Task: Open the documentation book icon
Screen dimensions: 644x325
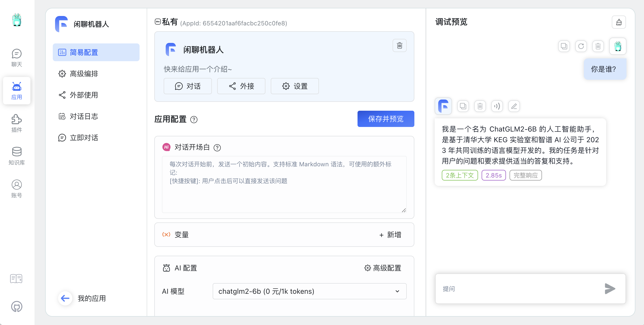Action: pyautogui.click(x=16, y=279)
